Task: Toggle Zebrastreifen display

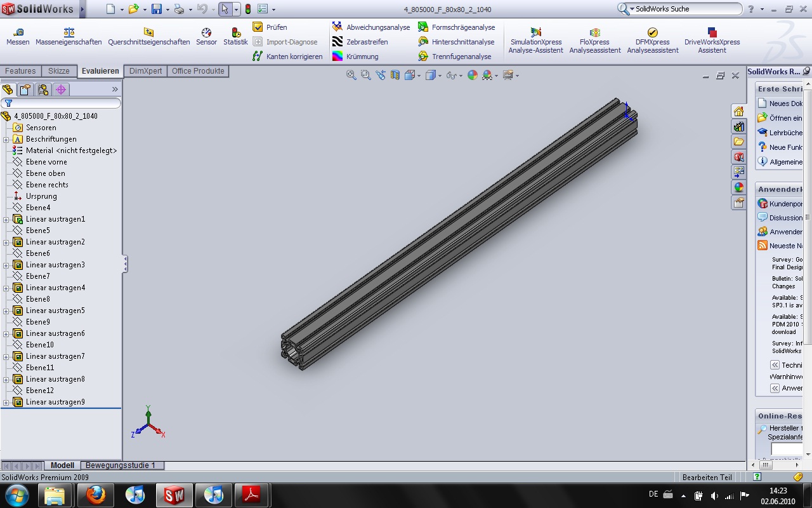Action: (x=360, y=42)
